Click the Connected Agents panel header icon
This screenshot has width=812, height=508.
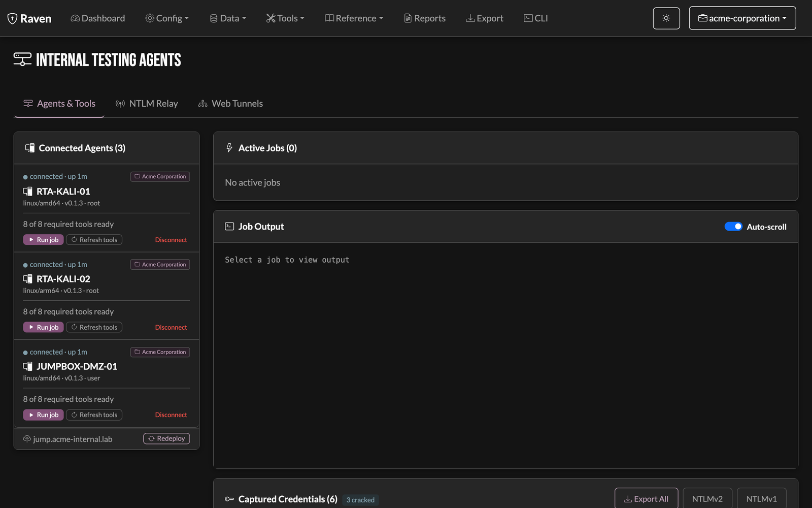point(30,148)
